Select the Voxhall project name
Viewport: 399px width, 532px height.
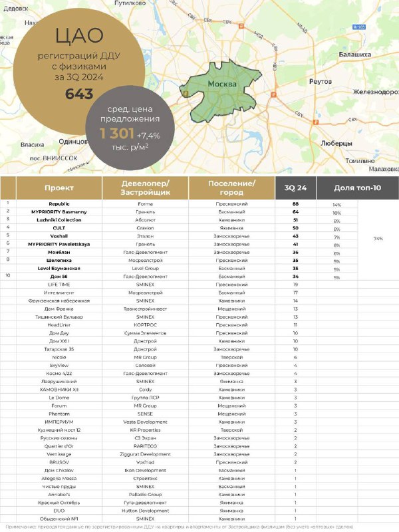pyautogui.click(x=59, y=236)
